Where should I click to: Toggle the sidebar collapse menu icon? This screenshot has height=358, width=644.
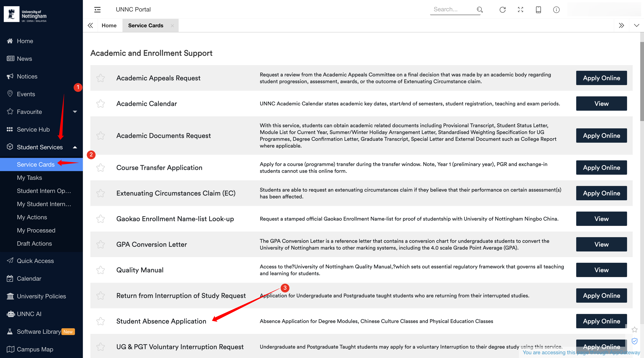coord(97,9)
